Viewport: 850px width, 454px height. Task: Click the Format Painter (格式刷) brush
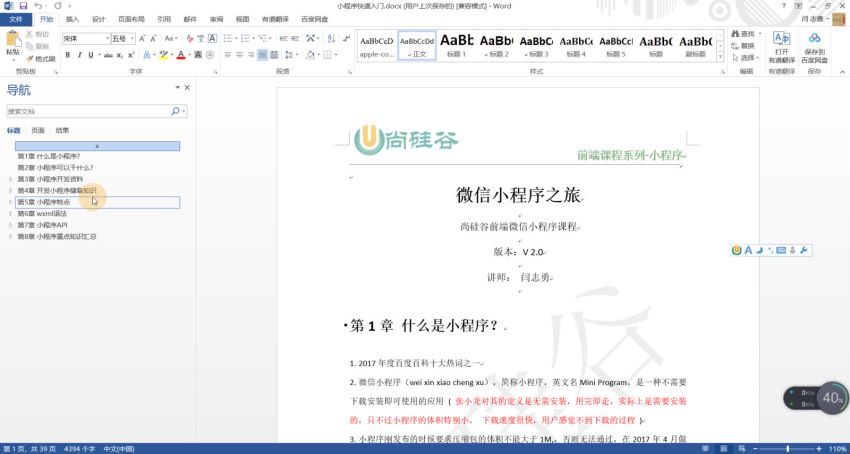tap(30, 59)
